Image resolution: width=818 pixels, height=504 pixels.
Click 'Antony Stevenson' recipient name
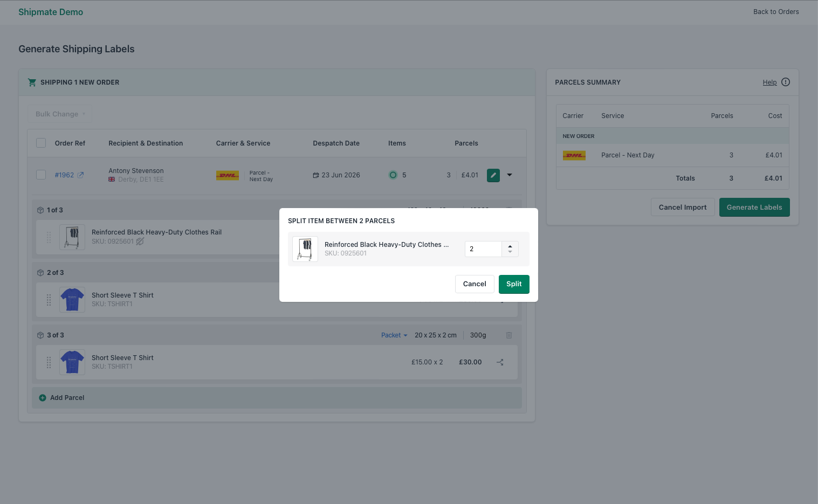pyautogui.click(x=136, y=171)
